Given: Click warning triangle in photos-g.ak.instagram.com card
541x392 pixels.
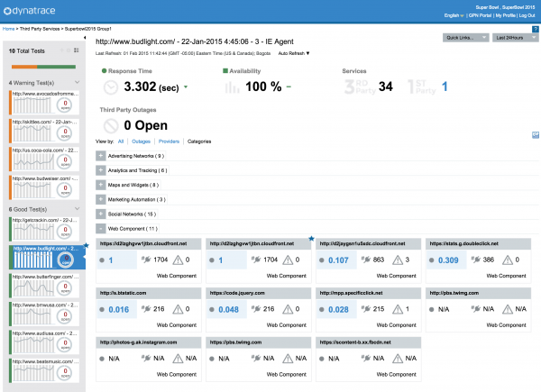Looking at the screenshot, I should click(178, 359).
